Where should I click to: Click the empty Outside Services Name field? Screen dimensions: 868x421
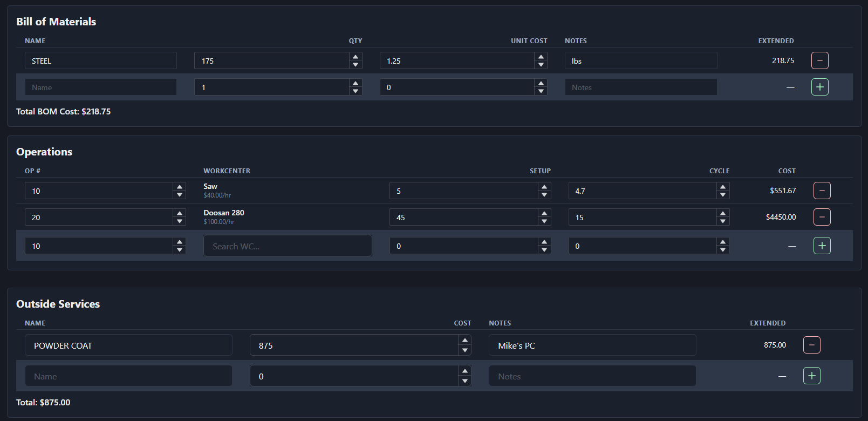(128, 376)
